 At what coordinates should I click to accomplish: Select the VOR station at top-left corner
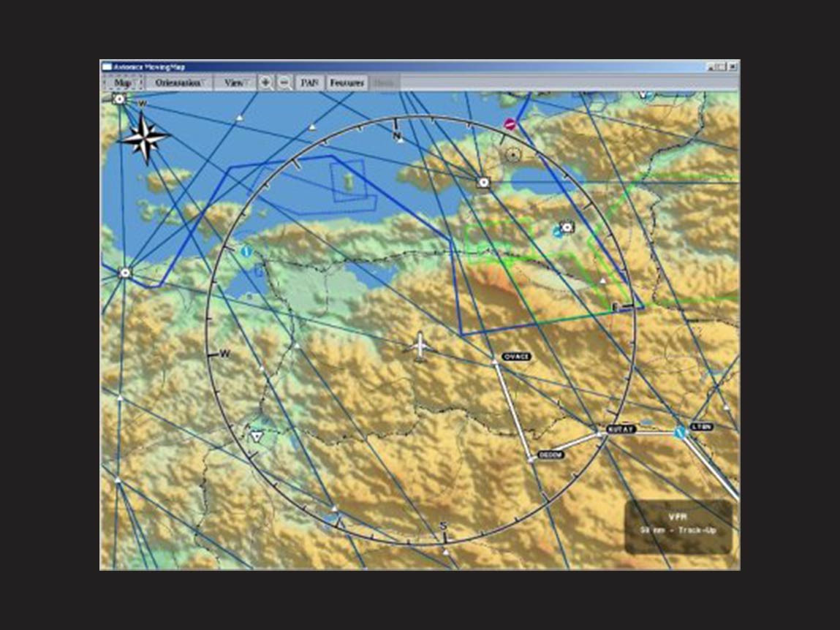[x=119, y=99]
